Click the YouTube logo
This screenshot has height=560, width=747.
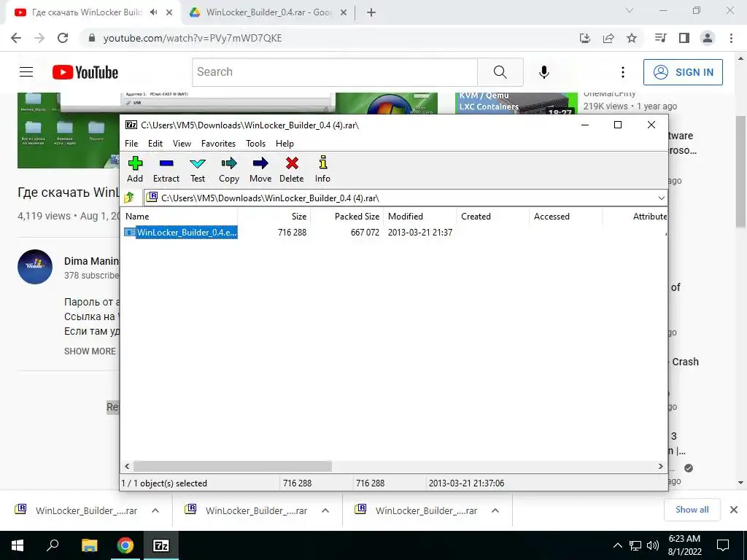click(85, 72)
